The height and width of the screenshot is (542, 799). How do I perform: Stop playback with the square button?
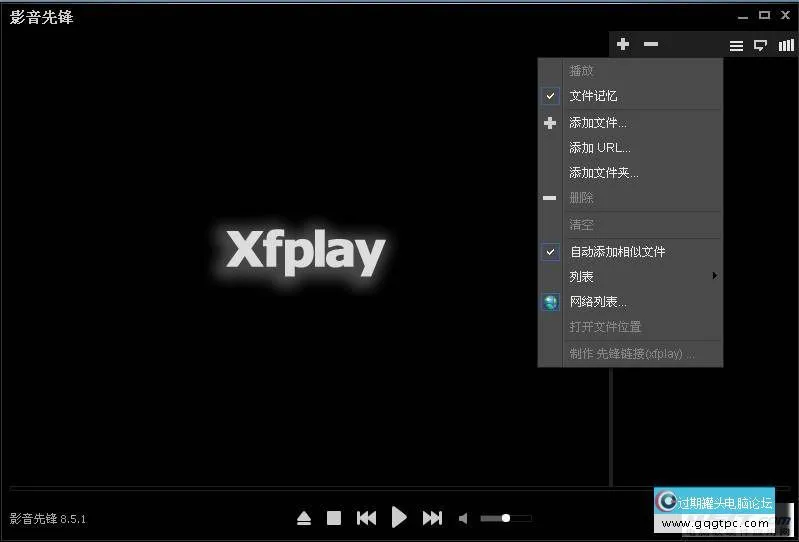tap(334, 518)
